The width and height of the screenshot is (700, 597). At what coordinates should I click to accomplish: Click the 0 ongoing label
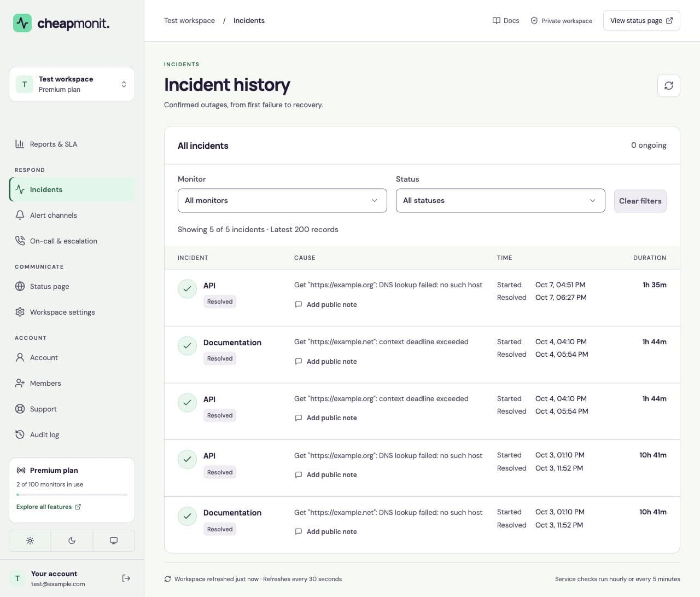click(649, 146)
